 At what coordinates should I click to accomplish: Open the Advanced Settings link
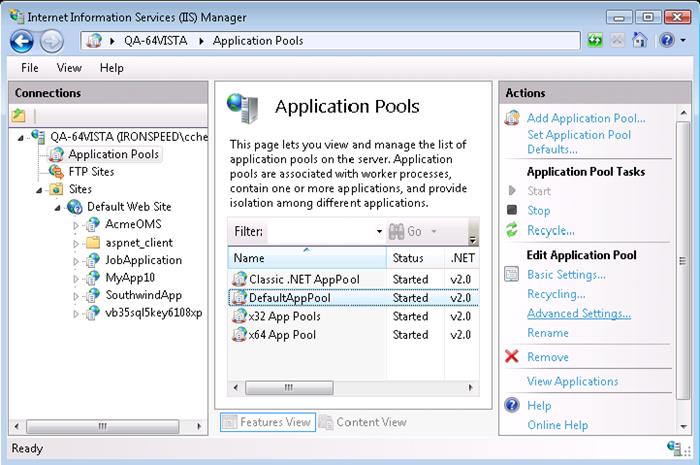pos(579,314)
